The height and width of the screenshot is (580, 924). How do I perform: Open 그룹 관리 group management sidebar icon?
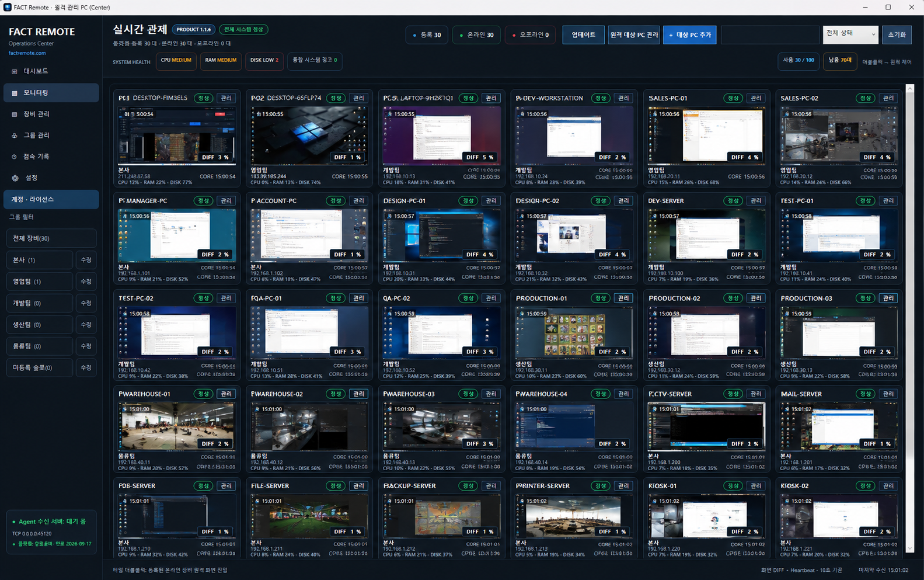point(15,136)
